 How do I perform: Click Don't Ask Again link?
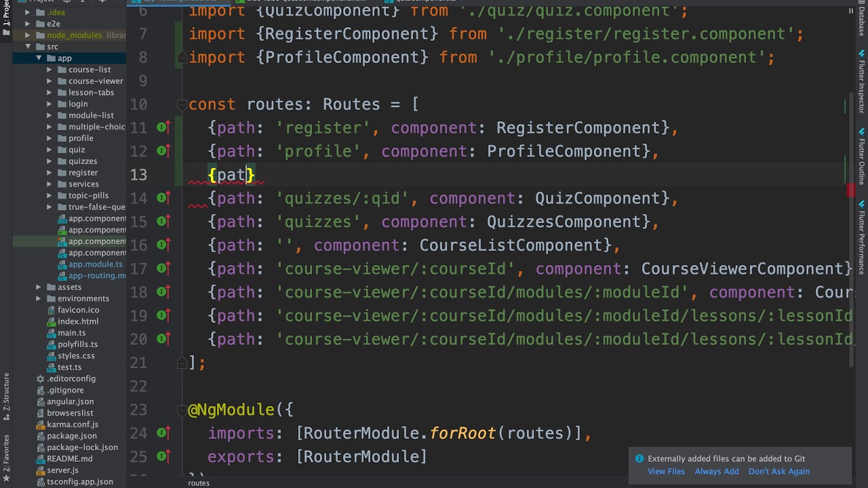[778, 472]
